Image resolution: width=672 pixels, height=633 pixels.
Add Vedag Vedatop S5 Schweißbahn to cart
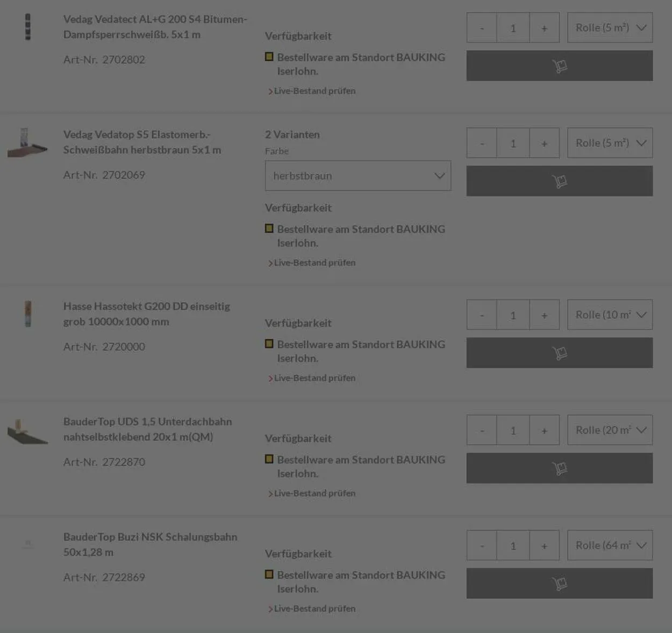click(559, 181)
